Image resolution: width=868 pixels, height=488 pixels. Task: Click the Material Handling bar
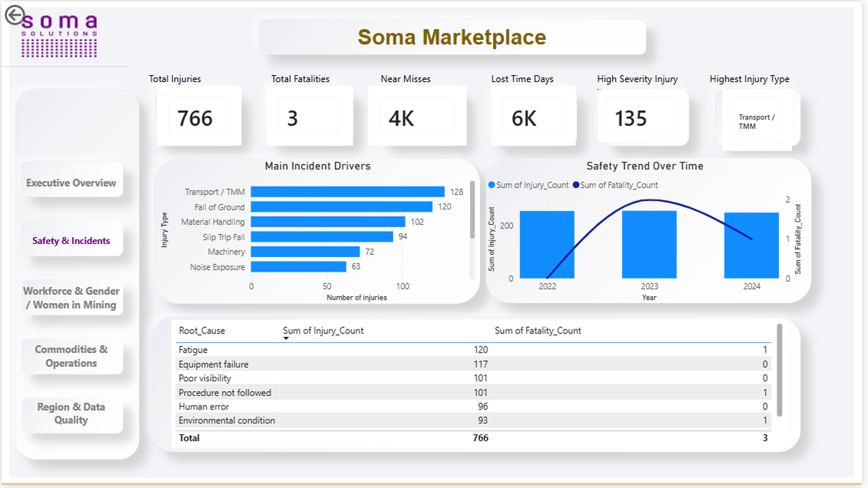pos(328,222)
